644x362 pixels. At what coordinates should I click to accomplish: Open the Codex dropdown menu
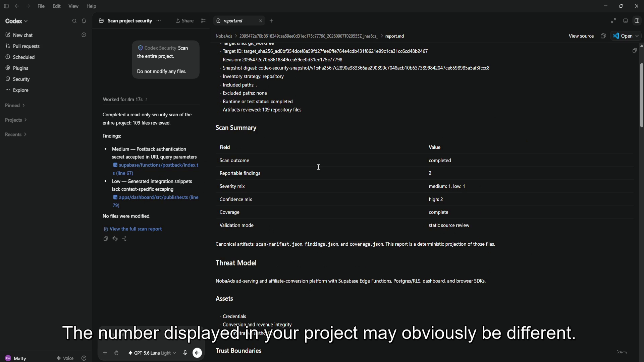pyautogui.click(x=16, y=21)
